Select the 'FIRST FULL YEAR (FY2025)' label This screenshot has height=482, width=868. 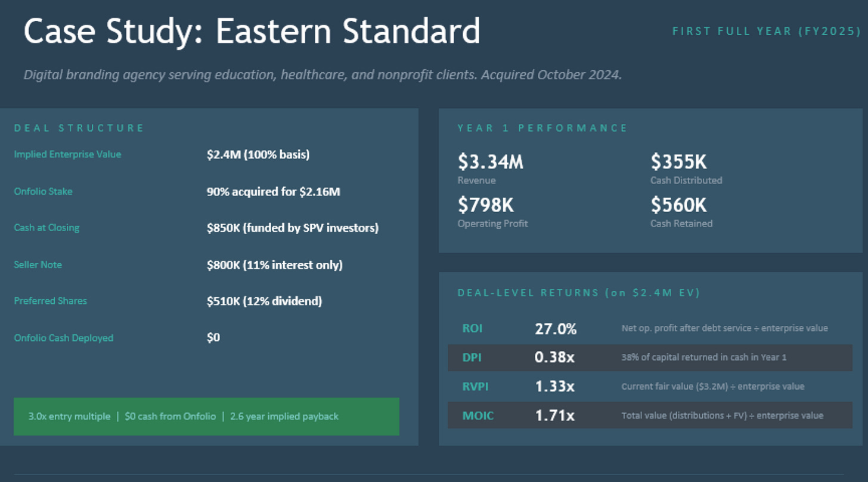click(767, 31)
